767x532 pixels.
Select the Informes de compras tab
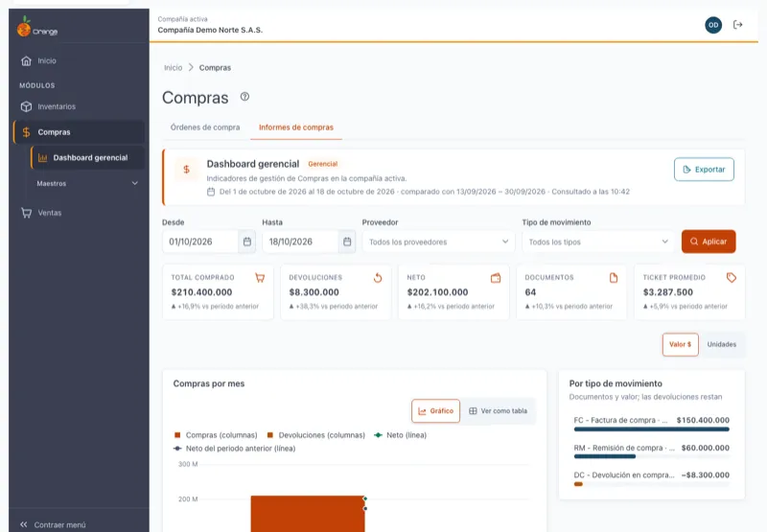coord(296,127)
